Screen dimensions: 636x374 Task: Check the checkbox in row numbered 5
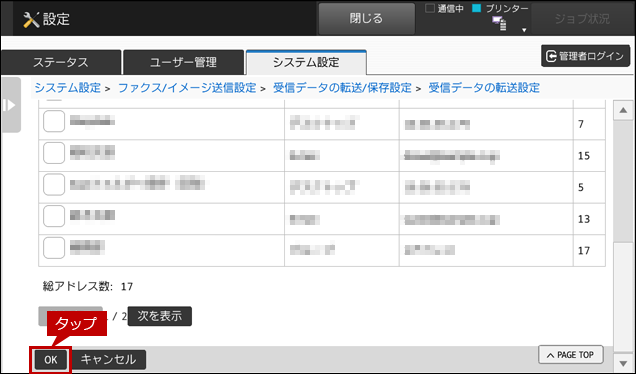(x=54, y=185)
